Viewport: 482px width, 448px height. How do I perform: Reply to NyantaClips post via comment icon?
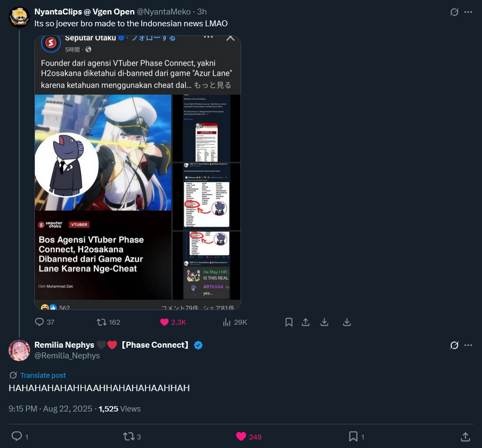(x=39, y=322)
